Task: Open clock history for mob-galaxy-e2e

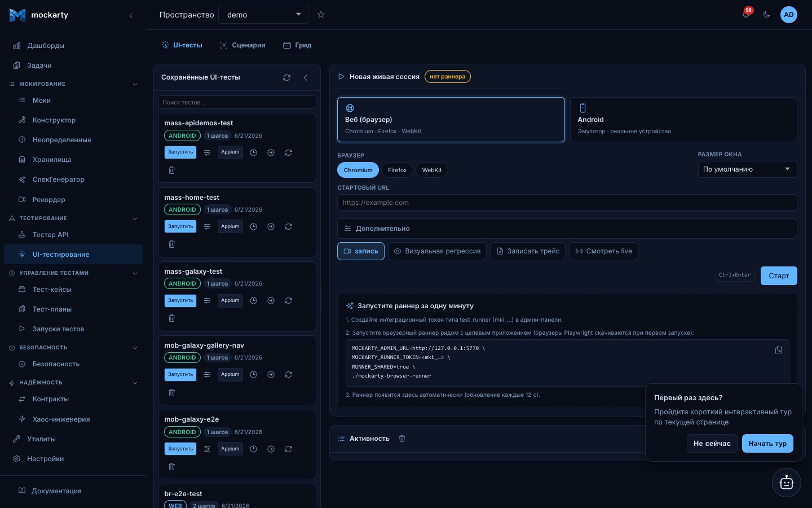Action: pyautogui.click(x=253, y=449)
